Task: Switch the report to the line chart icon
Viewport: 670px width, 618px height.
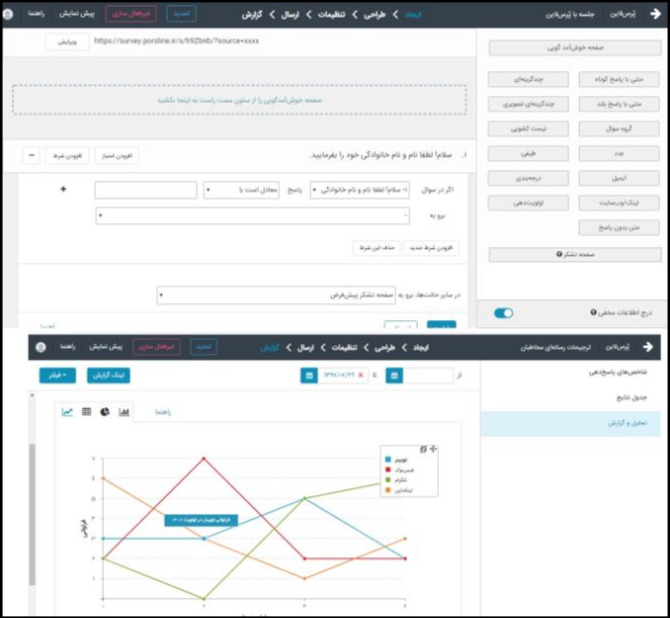Action: tap(67, 412)
